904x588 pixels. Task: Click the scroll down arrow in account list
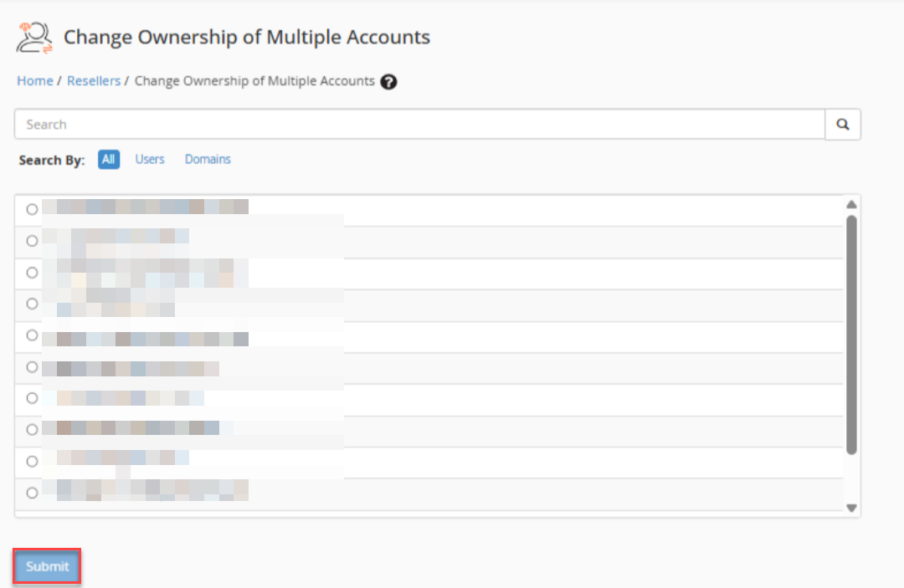click(x=851, y=508)
